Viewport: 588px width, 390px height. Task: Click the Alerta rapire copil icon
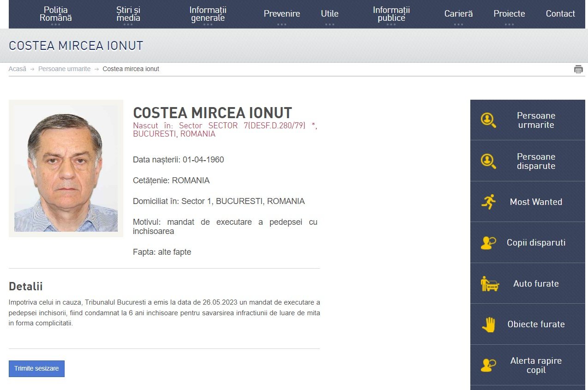[488, 365]
